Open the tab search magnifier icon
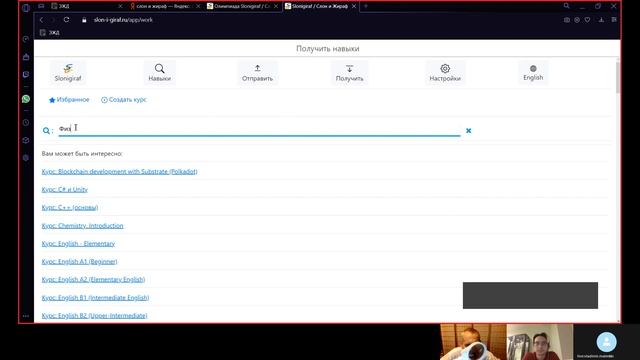The width and height of the screenshot is (640, 360). [567, 6]
